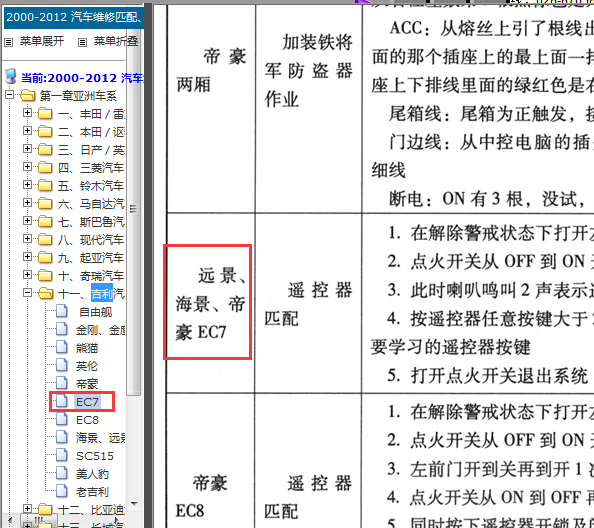Click the tree horizontal scrollbar left arrow
The image size is (594, 528).
pos(10,521)
